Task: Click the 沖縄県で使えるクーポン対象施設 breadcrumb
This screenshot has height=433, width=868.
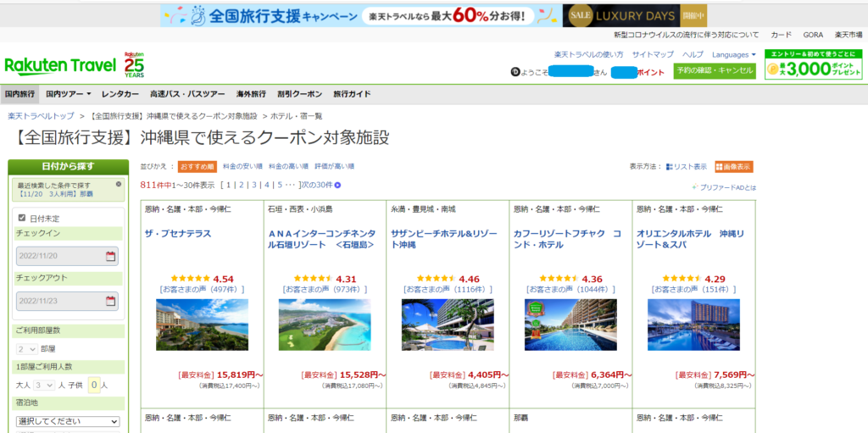Action: pos(173,116)
